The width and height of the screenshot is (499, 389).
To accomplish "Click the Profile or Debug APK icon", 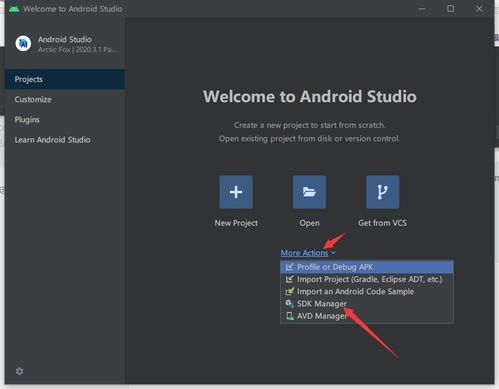I will (289, 267).
